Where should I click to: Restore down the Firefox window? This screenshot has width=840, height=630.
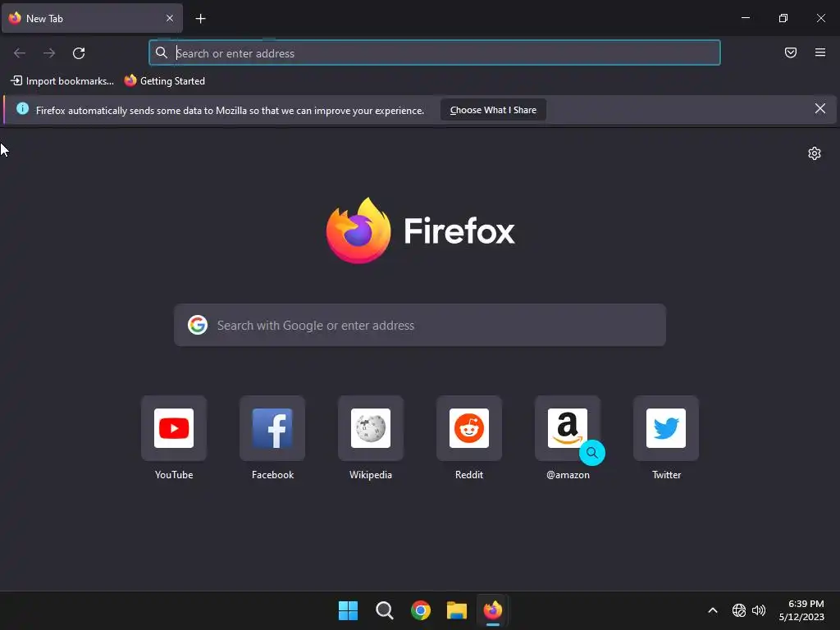coord(783,18)
